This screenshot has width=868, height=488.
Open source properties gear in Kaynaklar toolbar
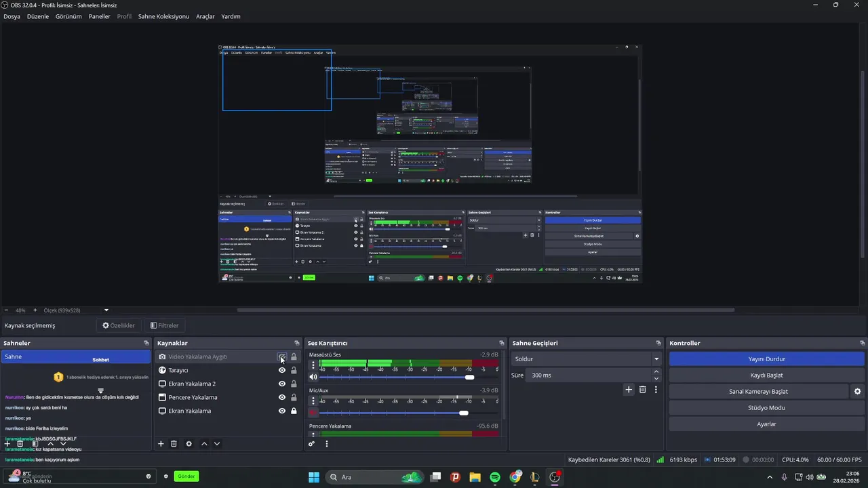(x=189, y=444)
